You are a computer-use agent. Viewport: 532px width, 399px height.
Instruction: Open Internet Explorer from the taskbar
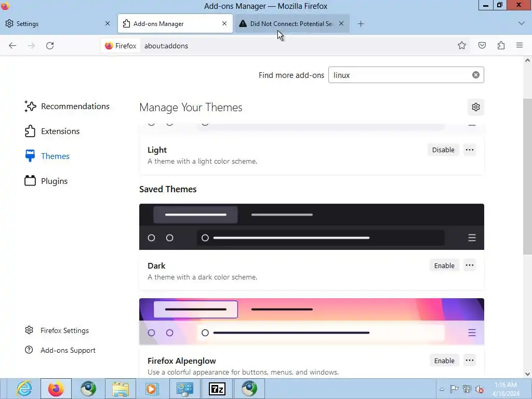pyautogui.click(x=24, y=389)
